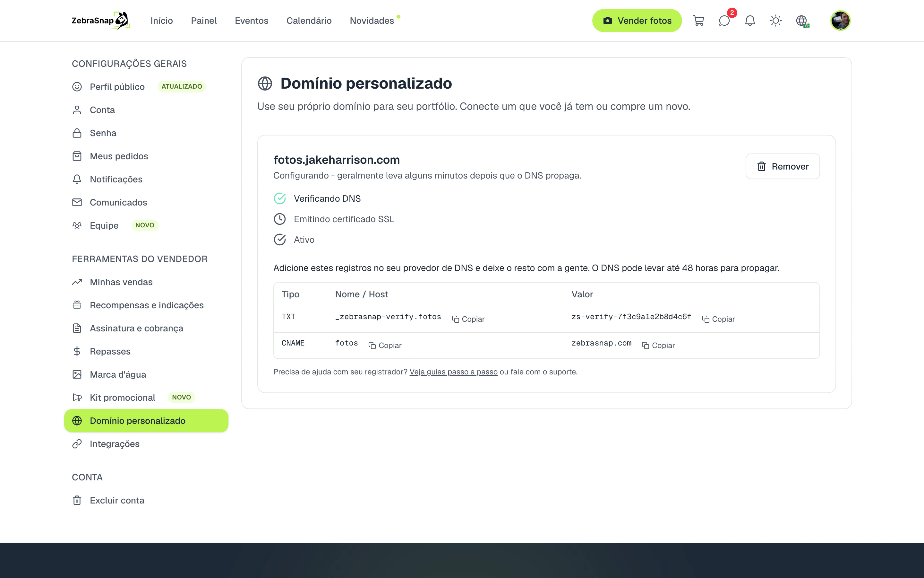Copy the _zebrasnap-verify.fotos host name
Viewport: 924px width, 578px height.
(x=468, y=319)
